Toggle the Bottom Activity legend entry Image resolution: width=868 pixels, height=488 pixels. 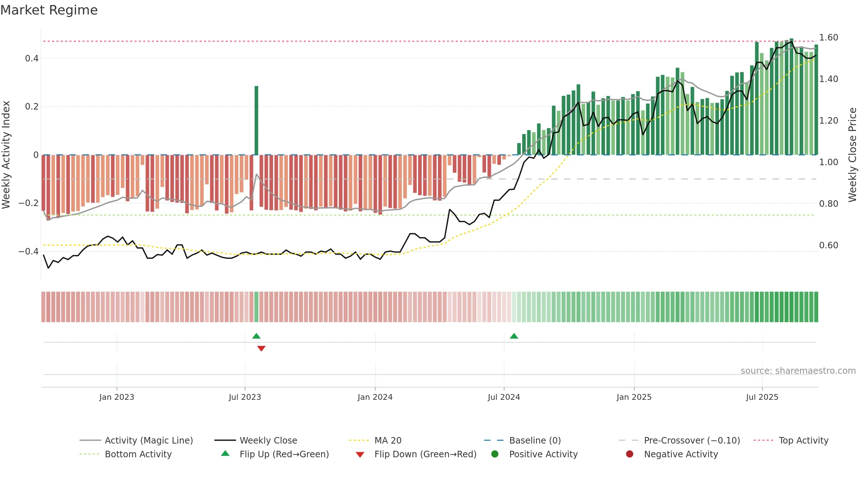(125, 454)
